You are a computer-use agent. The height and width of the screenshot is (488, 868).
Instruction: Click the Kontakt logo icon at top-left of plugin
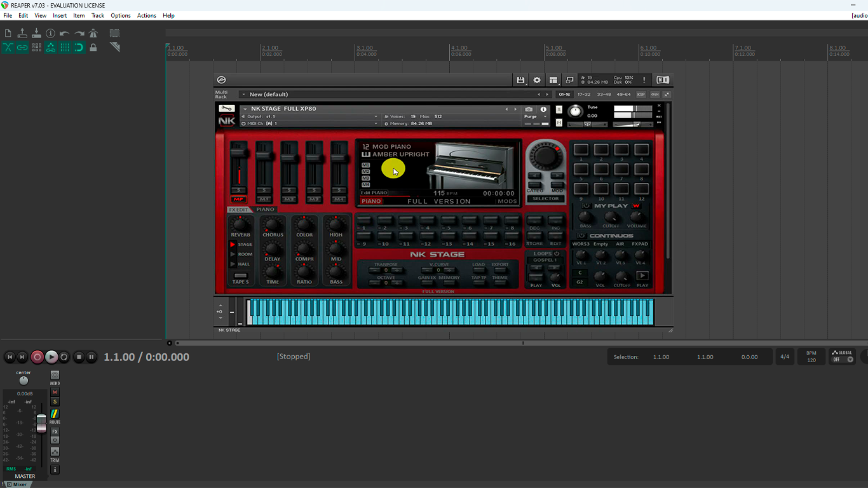point(221,80)
